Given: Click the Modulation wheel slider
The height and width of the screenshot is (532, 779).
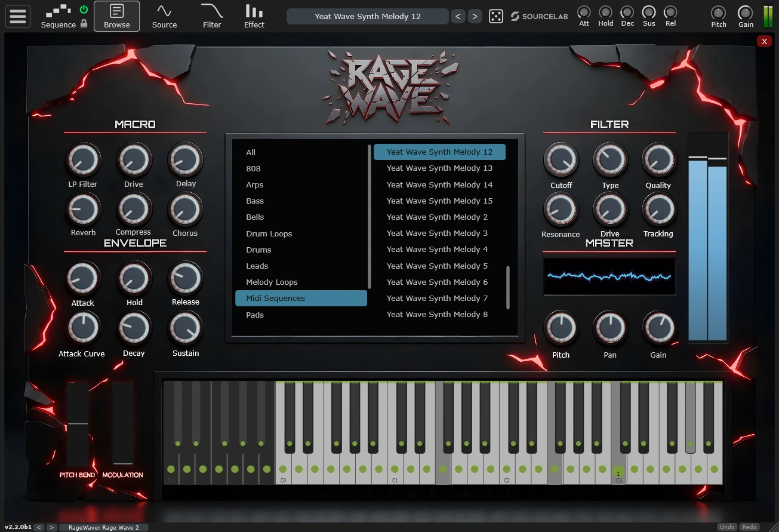Looking at the screenshot, I should (123, 424).
